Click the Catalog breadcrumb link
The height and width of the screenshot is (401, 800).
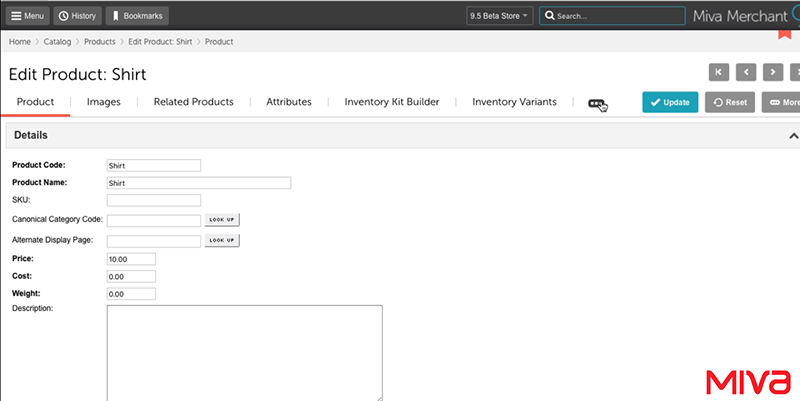59,42
